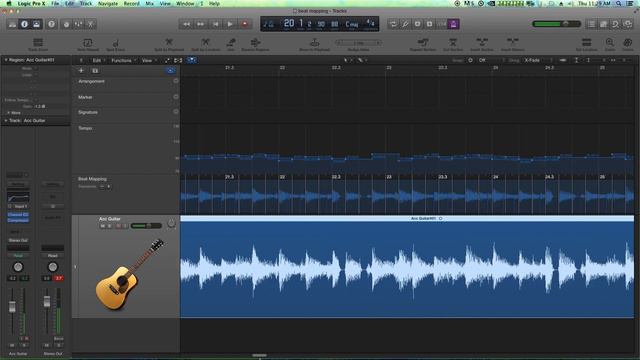
Task: Click Insert Silence toolbar icon
Action: coord(513,44)
